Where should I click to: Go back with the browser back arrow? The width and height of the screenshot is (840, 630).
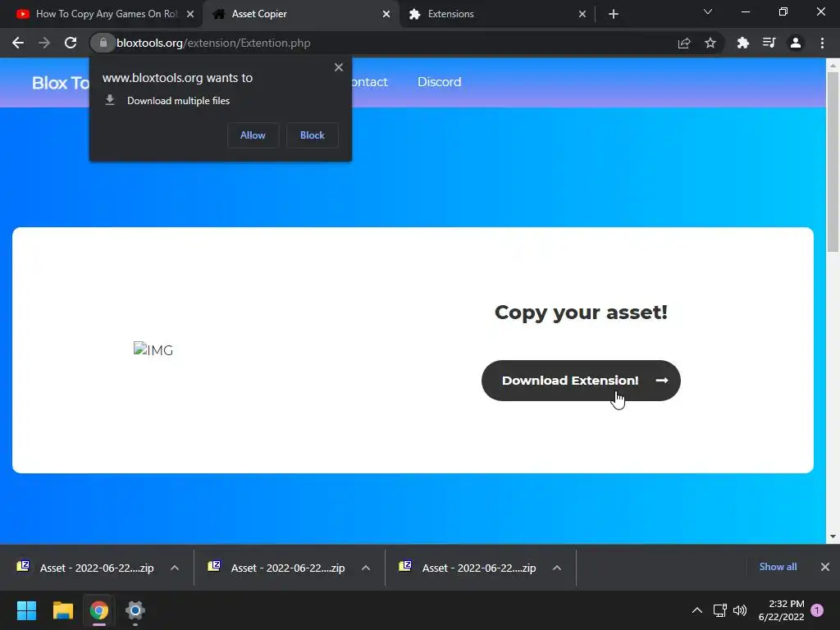pos(18,43)
